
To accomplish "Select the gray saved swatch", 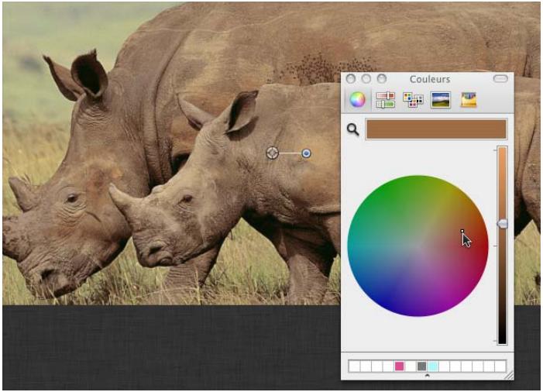I will click(x=421, y=366).
